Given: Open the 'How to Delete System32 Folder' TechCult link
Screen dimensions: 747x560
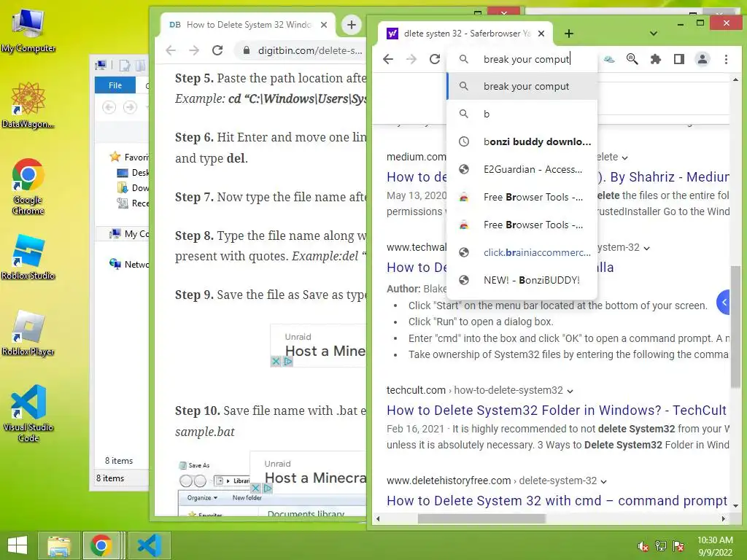Looking at the screenshot, I should (x=557, y=410).
